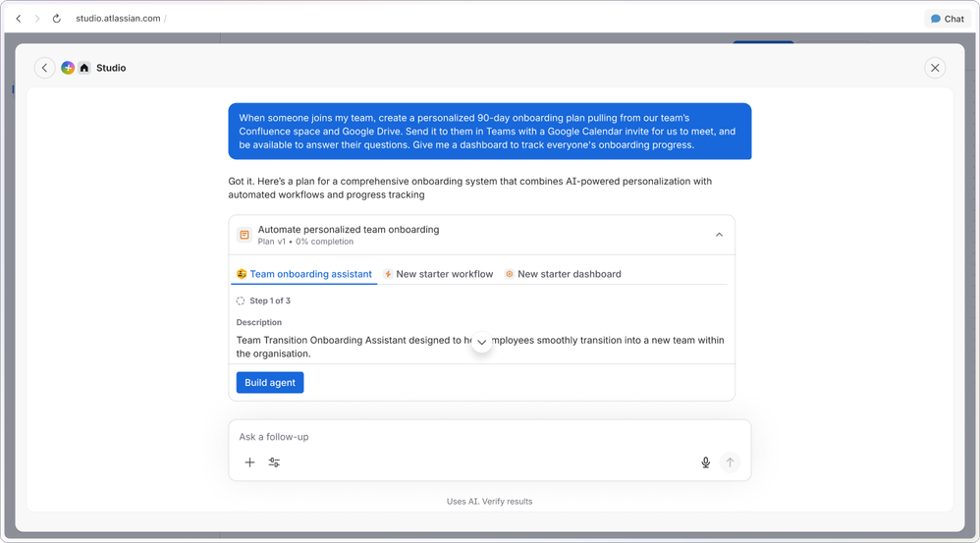The width and height of the screenshot is (980, 543).
Task: Collapse the Automate personalized team onboarding plan
Action: [719, 235]
